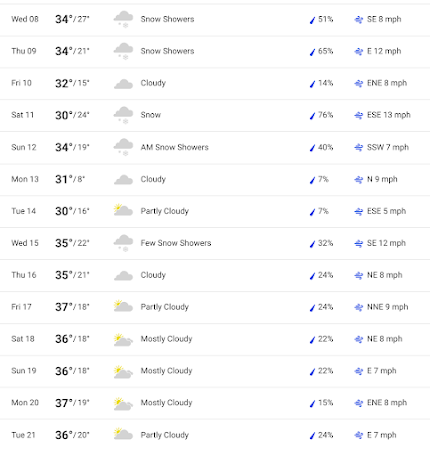Click the raindrop icon next to 65%
This screenshot has width=430, height=456.
tap(312, 52)
